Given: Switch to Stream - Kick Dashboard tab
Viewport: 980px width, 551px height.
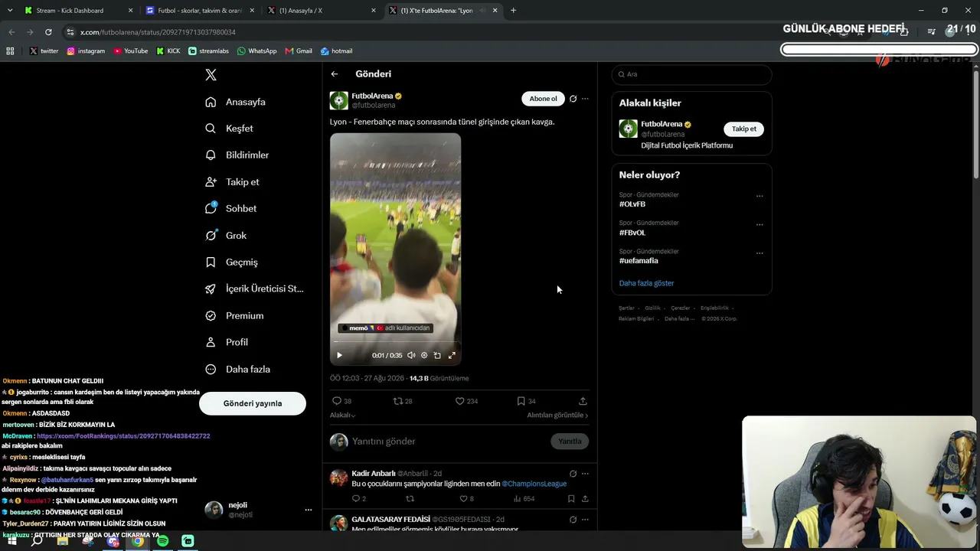Looking at the screenshot, I should [x=78, y=11].
